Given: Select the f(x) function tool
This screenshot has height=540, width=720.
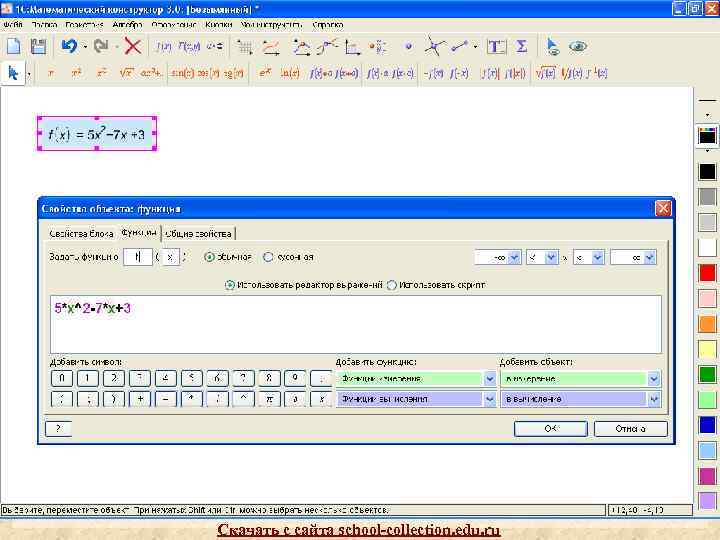Looking at the screenshot, I should pyautogui.click(x=163, y=46).
